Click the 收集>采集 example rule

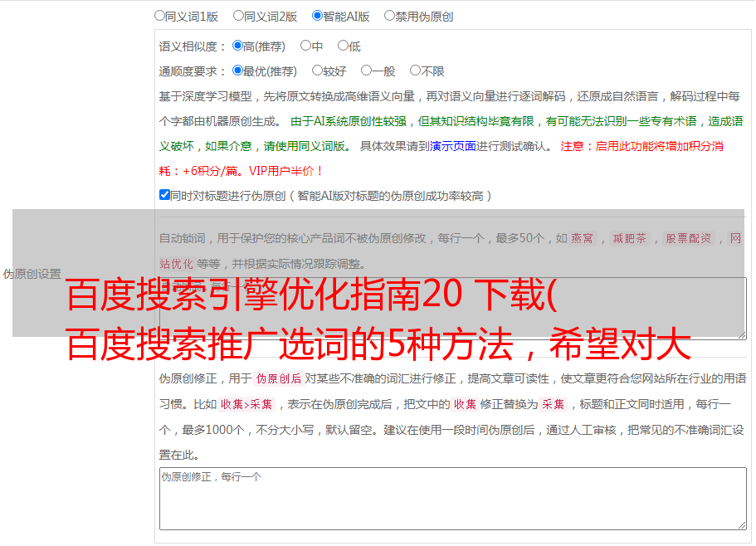click(246, 404)
